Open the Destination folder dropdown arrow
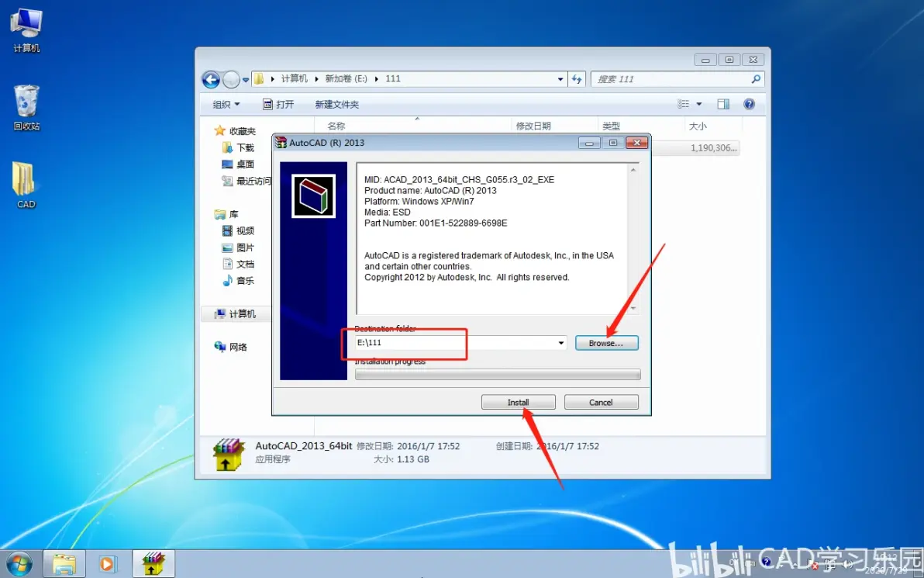924x578 pixels. [x=561, y=343]
